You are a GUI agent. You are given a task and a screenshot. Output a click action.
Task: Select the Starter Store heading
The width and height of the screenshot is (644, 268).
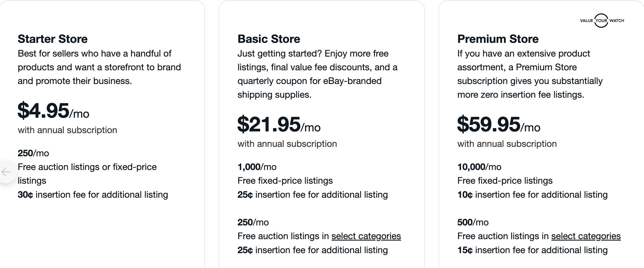[53, 39]
